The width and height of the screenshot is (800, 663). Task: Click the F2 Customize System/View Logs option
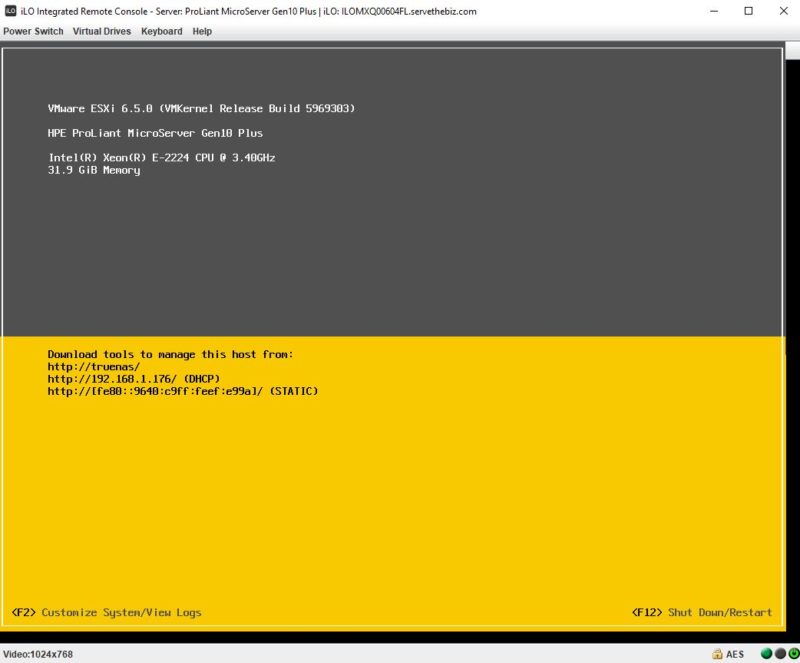[106, 612]
